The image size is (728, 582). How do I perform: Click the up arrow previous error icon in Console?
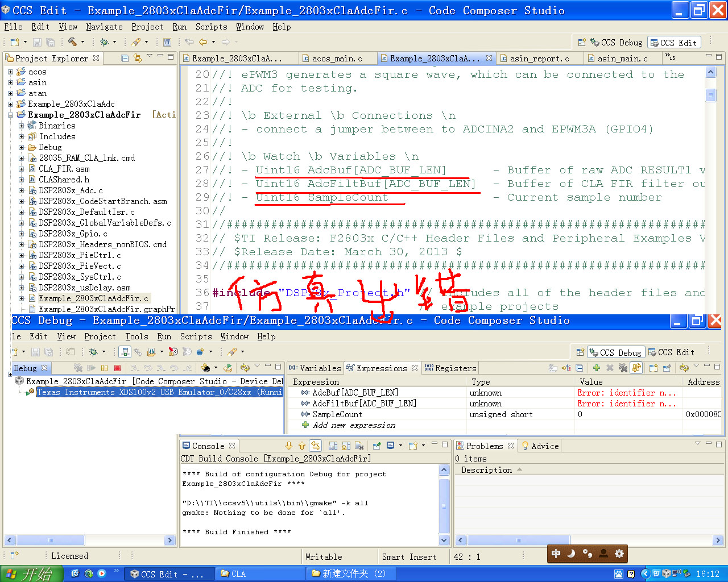click(302, 446)
